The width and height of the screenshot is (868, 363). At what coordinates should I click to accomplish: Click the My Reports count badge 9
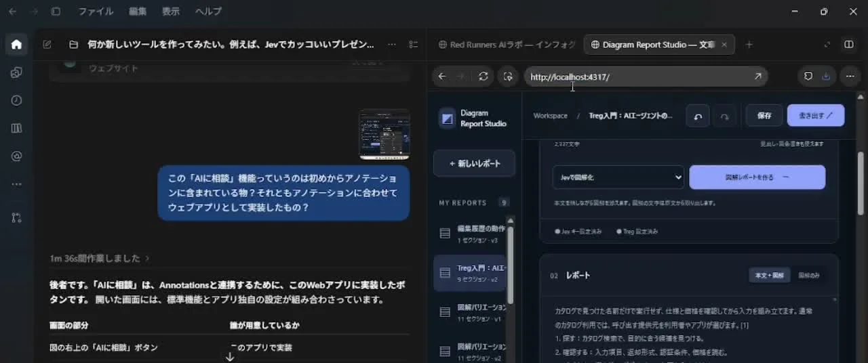click(x=504, y=202)
